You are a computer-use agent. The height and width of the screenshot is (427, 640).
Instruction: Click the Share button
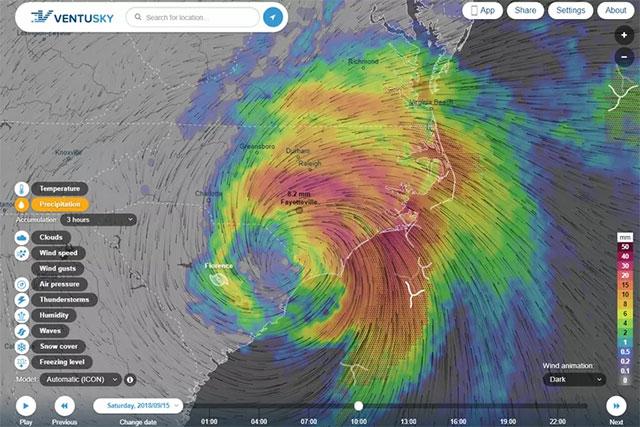tap(525, 10)
